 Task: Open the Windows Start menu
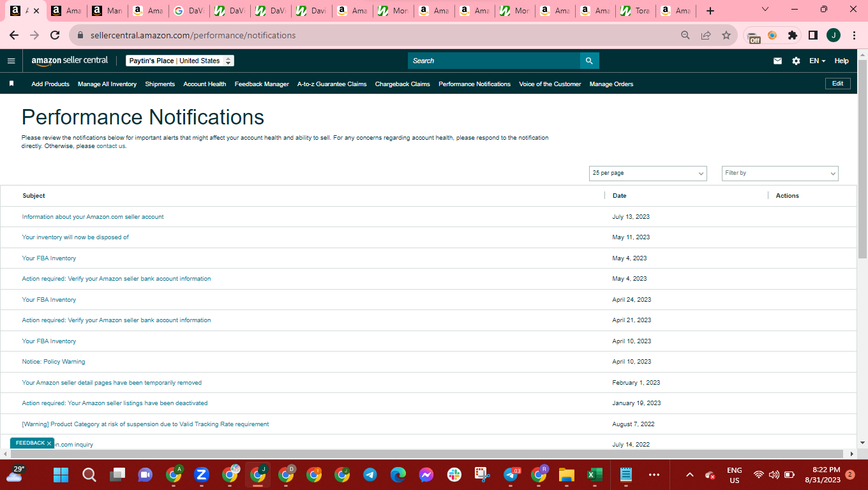pyautogui.click(x=61, y=475)
